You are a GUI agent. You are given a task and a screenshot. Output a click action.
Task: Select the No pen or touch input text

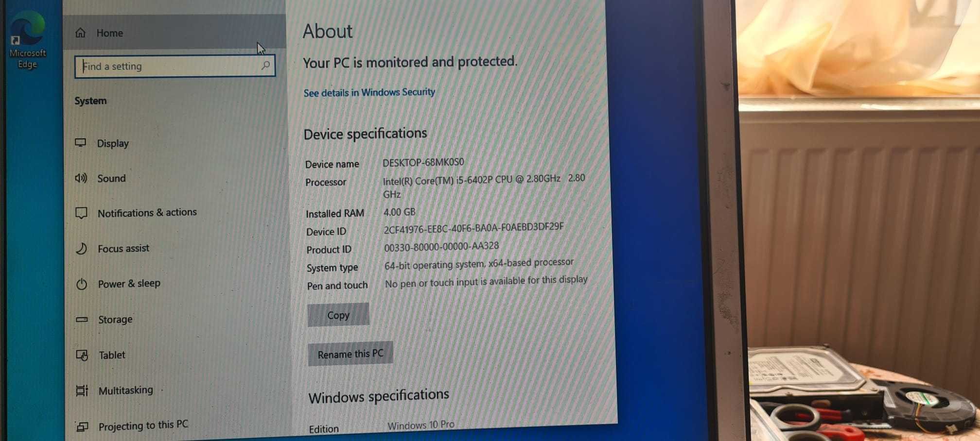pyautogui.click(x=486, y=282)
